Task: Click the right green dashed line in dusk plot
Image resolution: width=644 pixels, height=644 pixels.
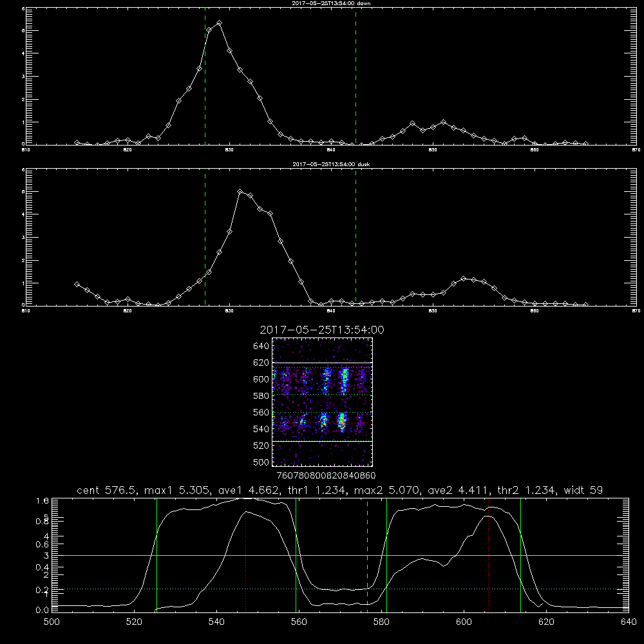Action: 355,238
